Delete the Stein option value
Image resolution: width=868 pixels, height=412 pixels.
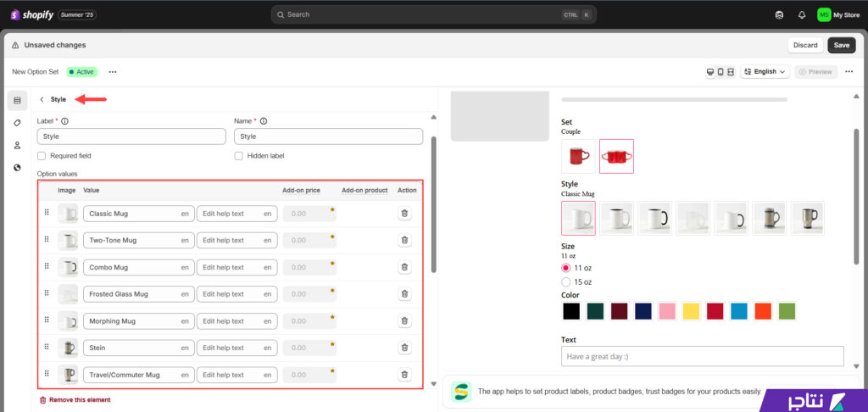point(404,348)
